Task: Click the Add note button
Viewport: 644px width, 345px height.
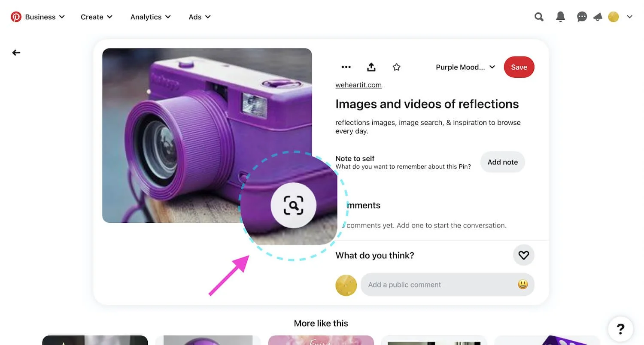Action: [503, 162]
